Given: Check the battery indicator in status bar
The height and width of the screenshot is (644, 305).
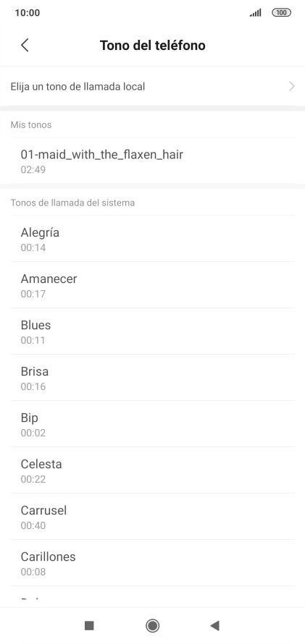Looking at the screenshot, I should coord(282,13).
